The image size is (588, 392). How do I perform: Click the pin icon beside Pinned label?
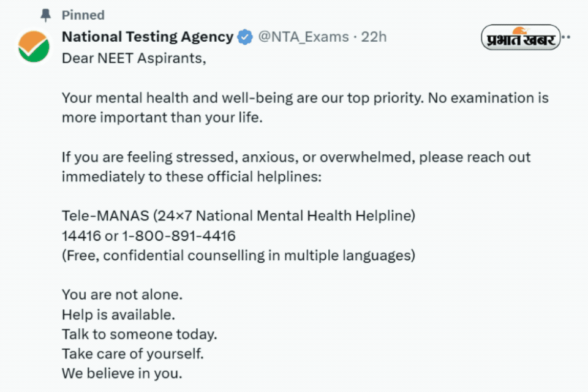(x=45, y=15)
